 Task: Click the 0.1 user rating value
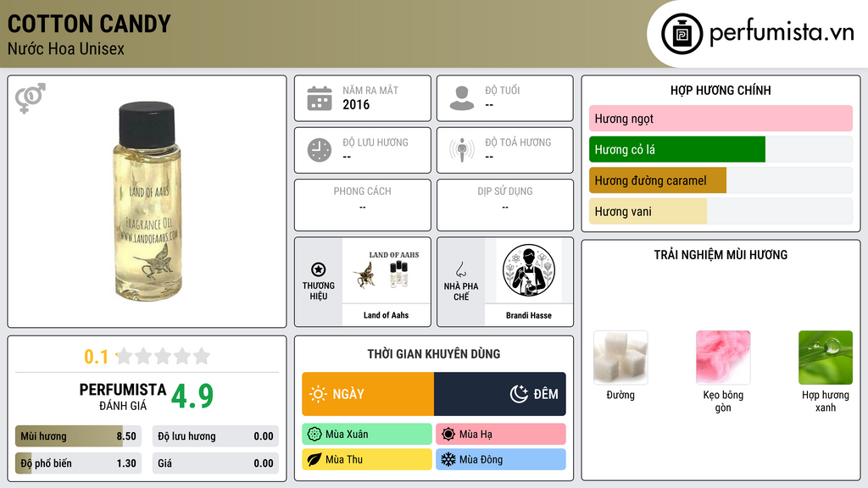point(97,357)
